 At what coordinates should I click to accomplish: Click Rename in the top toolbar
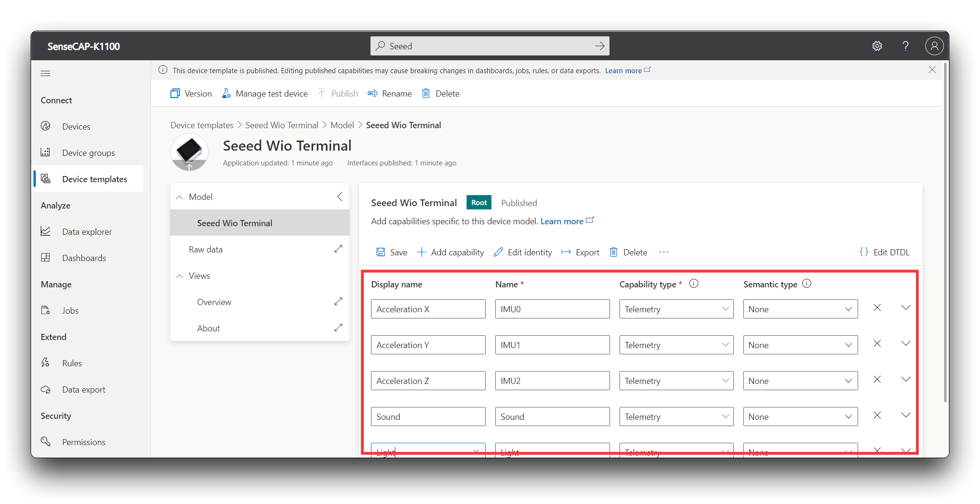coord(390,94)
